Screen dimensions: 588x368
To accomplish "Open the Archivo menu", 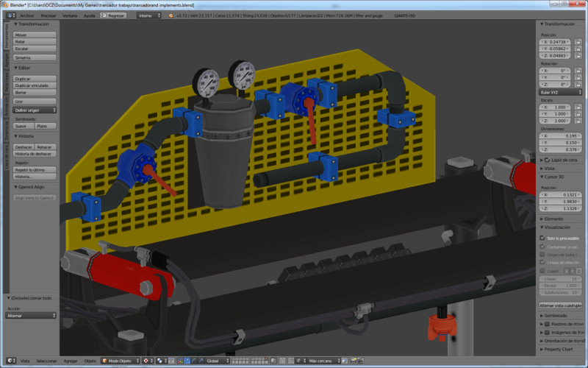I will pyautogui.click(x=26, y=15).
